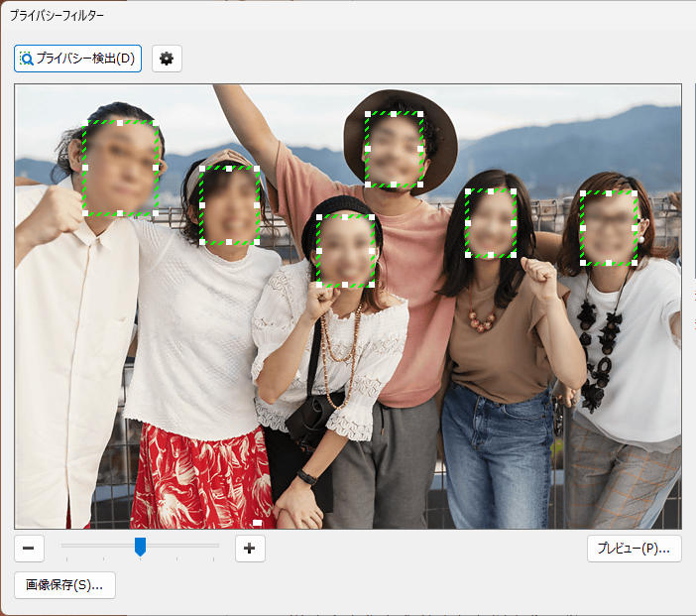Click the top-left handle of the brown top person's box

(x=467, y=191)
